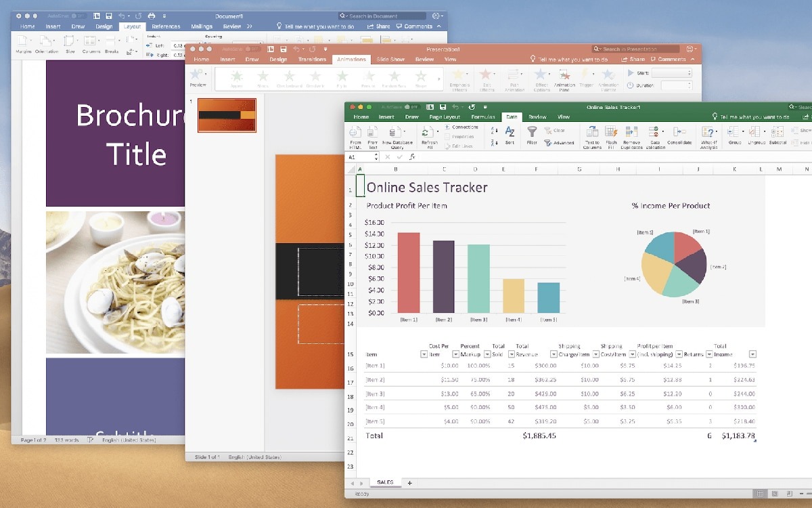Click Share button in PowerPoint window
Screen dimensions: 812x508
[x=634, y=60]
